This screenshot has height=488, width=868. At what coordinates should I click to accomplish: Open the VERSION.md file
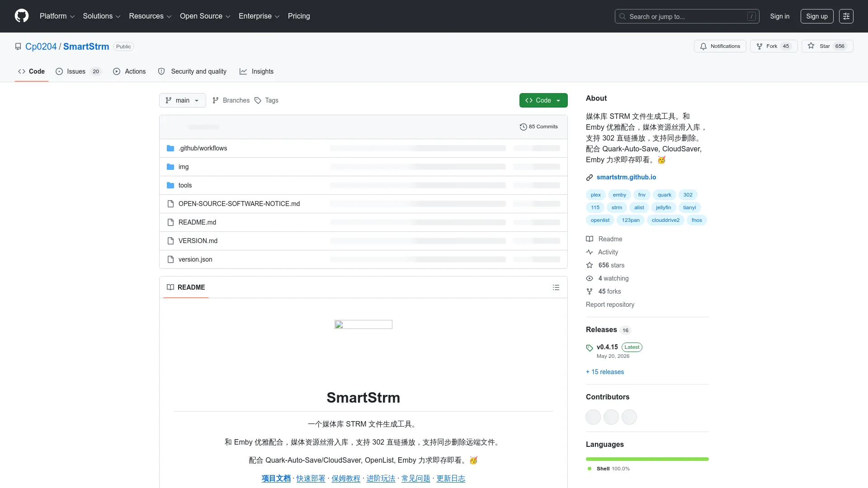(x=198, y=241)
